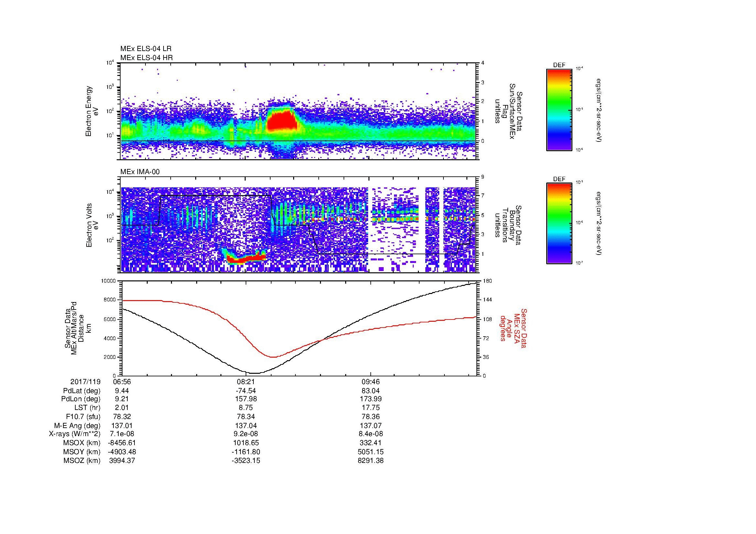This screenshot has width=756, height=534.
Task: Click the PdLon value 173.99
Action: pyautogui.click(x=370, y=399)
